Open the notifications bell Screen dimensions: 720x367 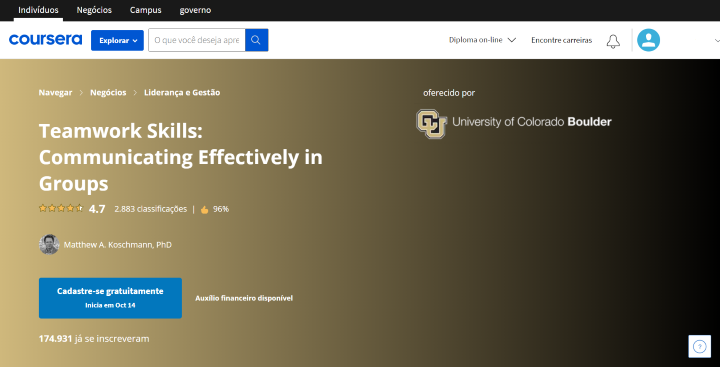613,41
